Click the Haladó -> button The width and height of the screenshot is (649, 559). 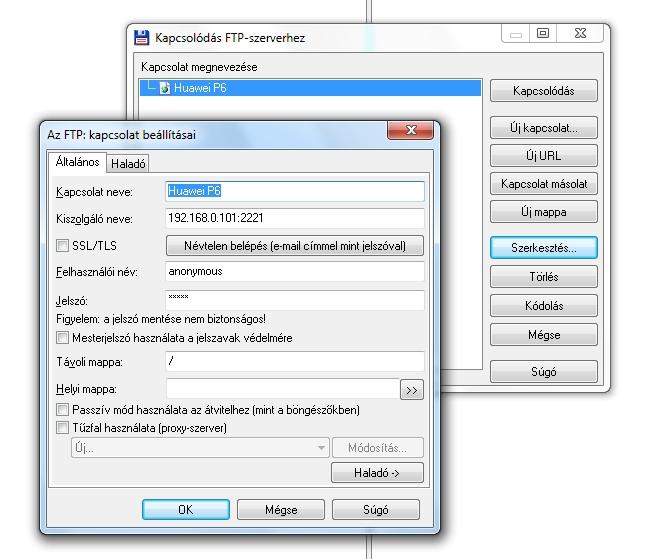[x=377, y=473]
